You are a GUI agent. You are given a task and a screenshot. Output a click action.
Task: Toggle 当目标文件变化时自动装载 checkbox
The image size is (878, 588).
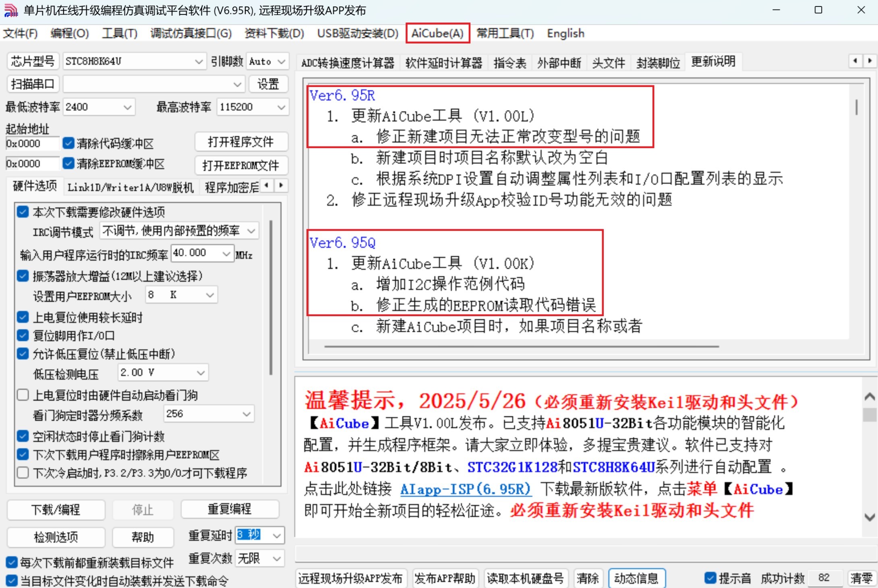click(x=12, y=581)
